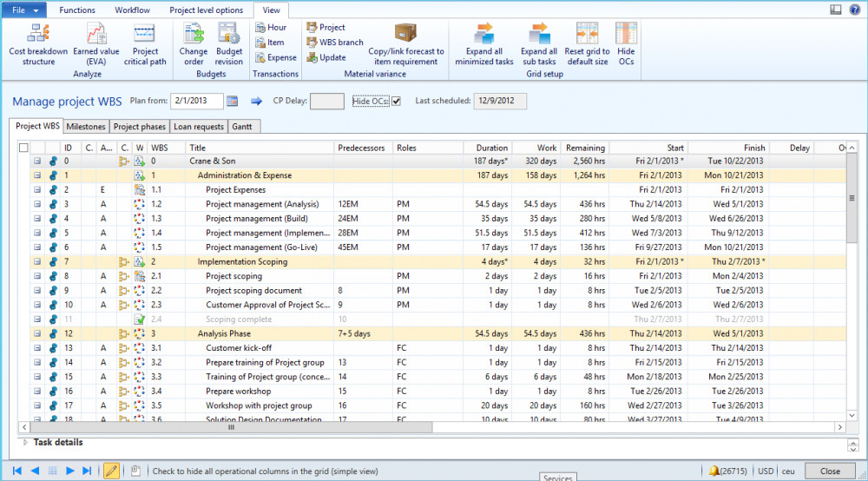868x481 pixels.
Task: Open Hour transactions
Action: pyautogui.click(x=271, y=27)
